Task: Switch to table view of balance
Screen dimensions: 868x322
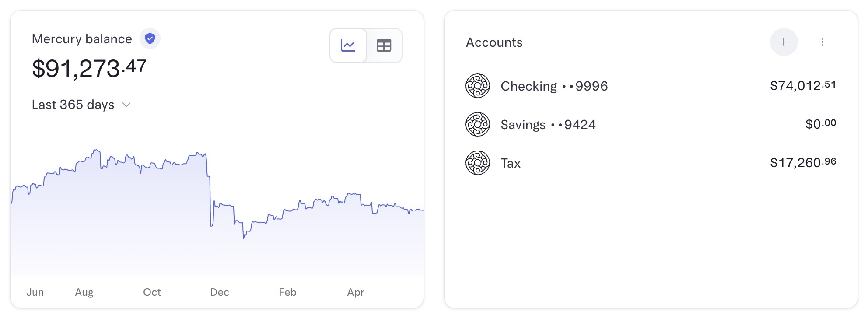Action: pos(384,45)
